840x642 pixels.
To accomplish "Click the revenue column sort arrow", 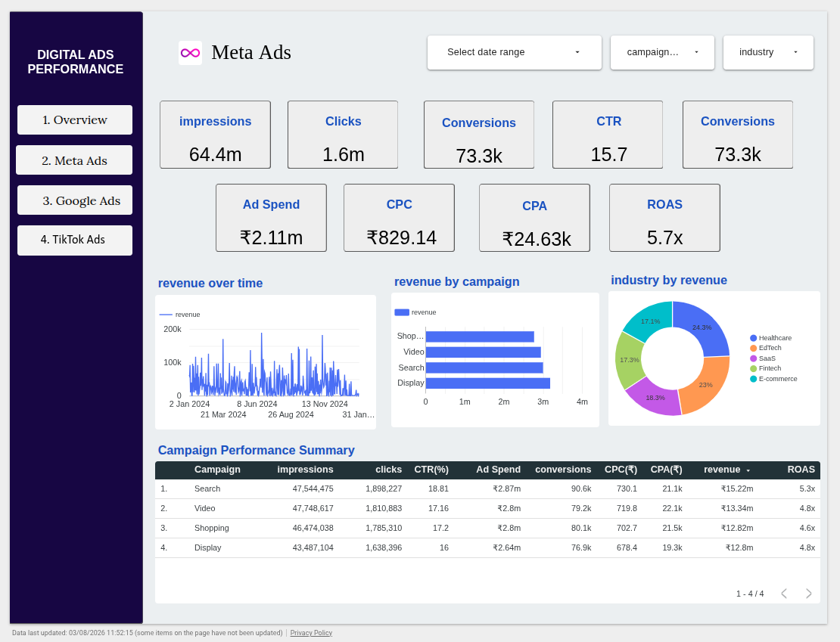I will click(x=748, y=470).
